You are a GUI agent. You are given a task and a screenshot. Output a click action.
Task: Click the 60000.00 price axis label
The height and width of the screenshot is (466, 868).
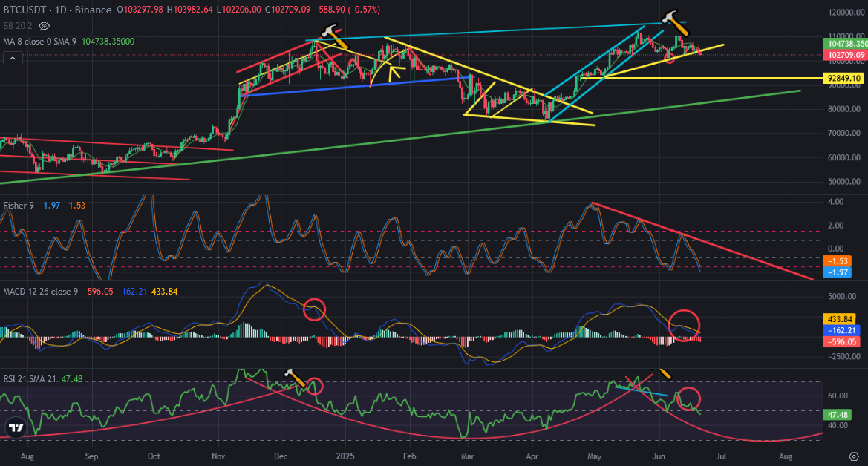844,158
